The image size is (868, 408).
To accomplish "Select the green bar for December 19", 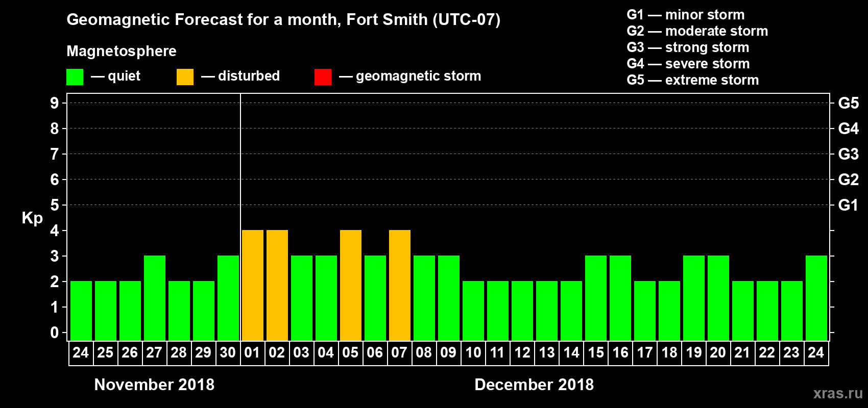I will click(694, 298).
